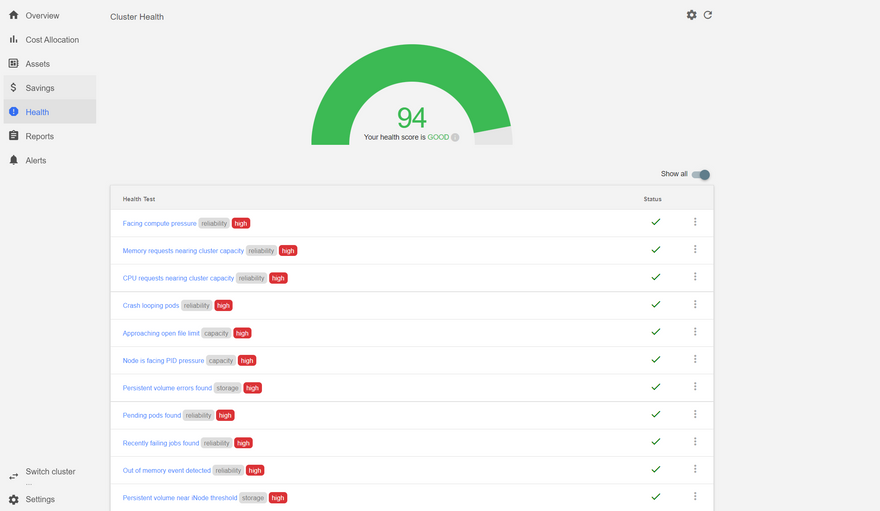Click the Savings dollar icon
The width and height of the screenshot is (880, 511).
[x=13, y=88]
